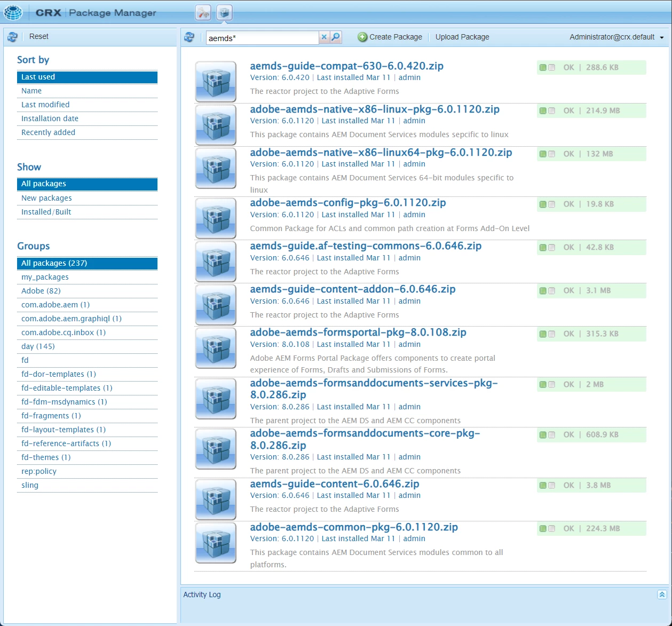Viewport: 672px width, 626px height.
Task: Click the CRX globe logo icon
Action: tap(13, 12)
